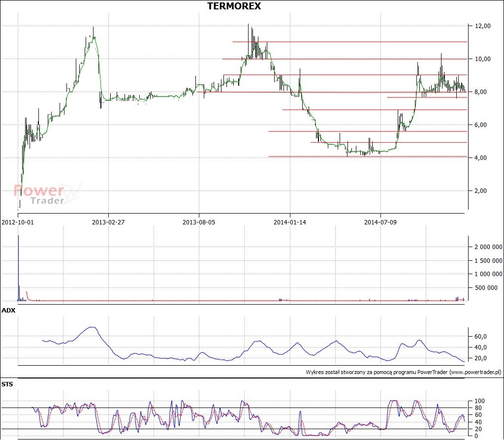Click the STS 20 scale value

[478, 429]
